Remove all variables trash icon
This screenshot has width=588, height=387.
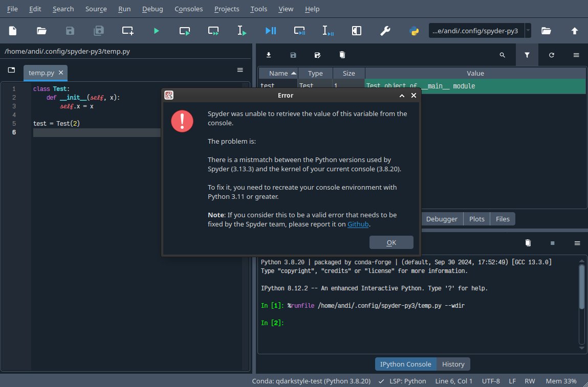pyautogui.click(x=342, y=55)
